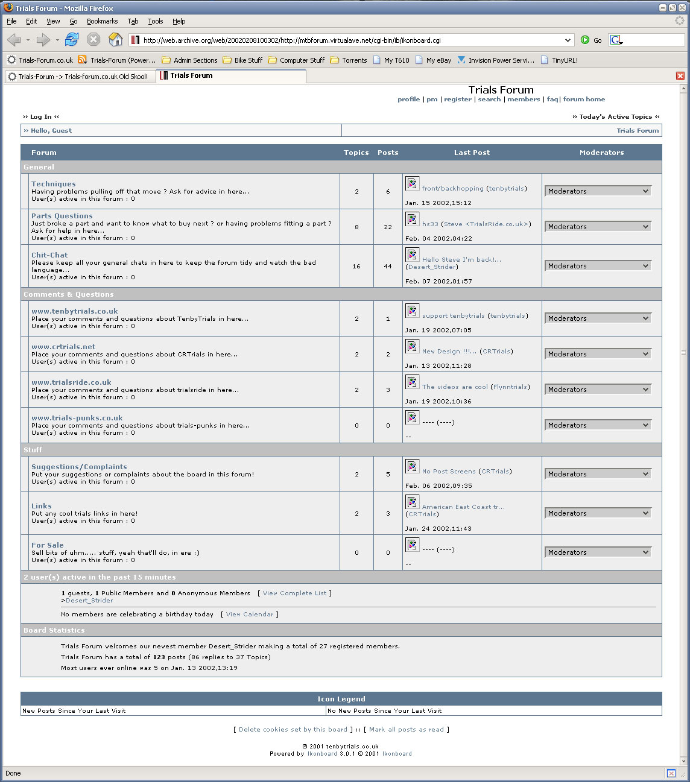The height and width of the screenshot is (784, 690).
Task: Open the Home page icon
Action: [115, 40]
